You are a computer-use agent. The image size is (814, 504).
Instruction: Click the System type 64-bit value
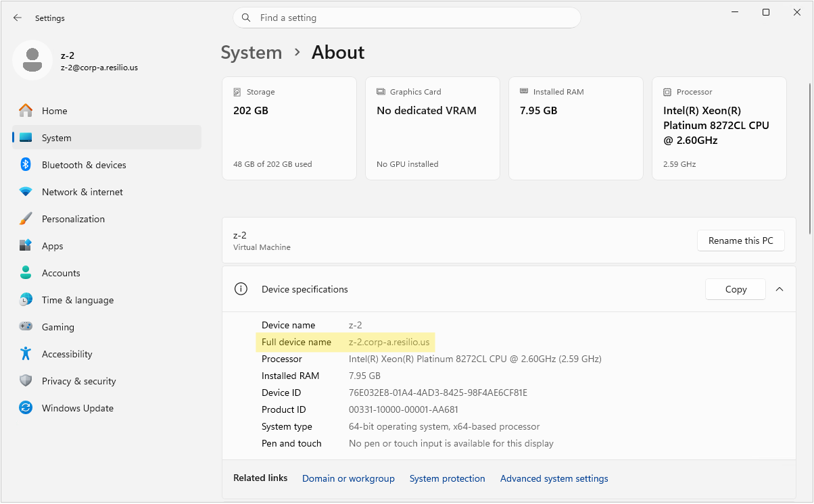pos(444,426)
